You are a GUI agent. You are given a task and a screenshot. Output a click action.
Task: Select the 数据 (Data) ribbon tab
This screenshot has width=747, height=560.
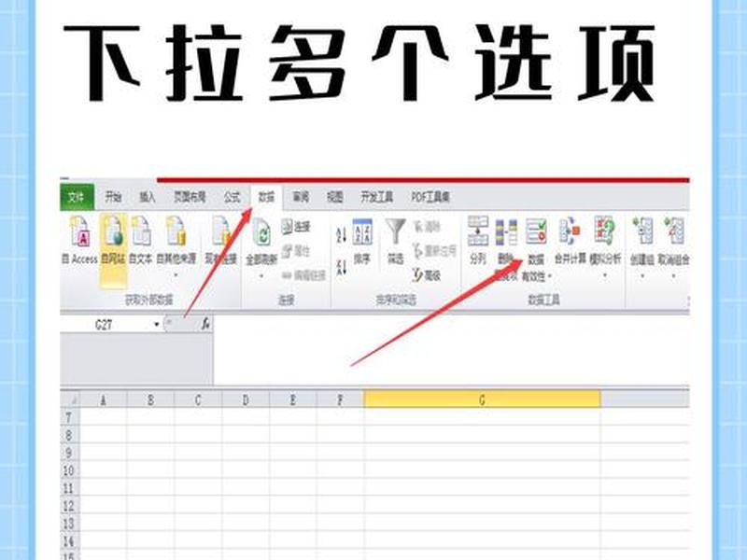pos(266,197)
